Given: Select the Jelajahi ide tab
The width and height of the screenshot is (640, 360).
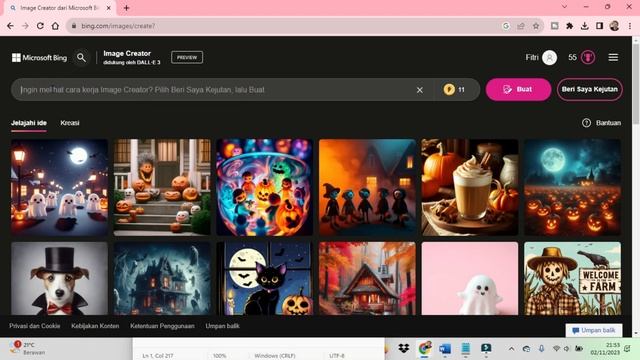Looking at the screenshot, I should [x=29, y=123].
